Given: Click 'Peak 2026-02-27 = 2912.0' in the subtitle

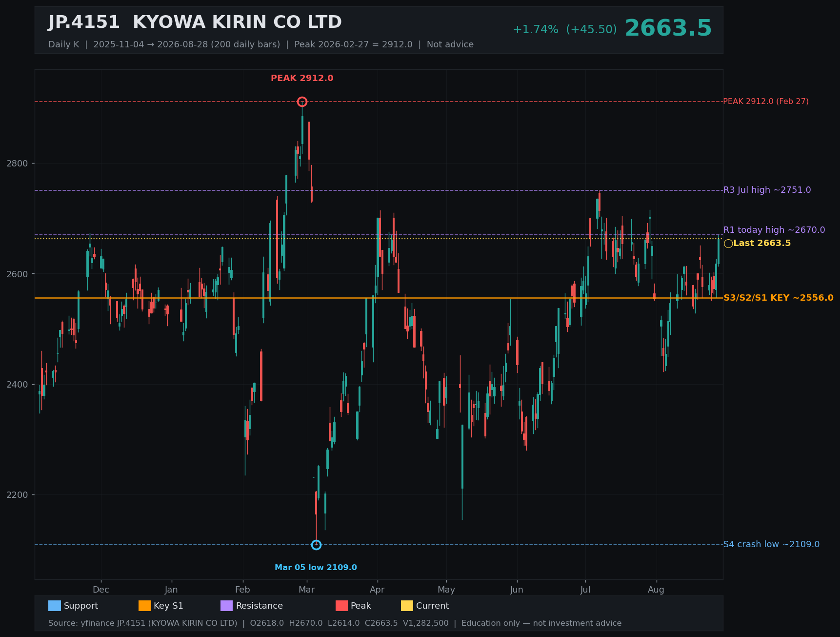Looking at the screenshot, I should pyautogui.click(x=353, y=44).
